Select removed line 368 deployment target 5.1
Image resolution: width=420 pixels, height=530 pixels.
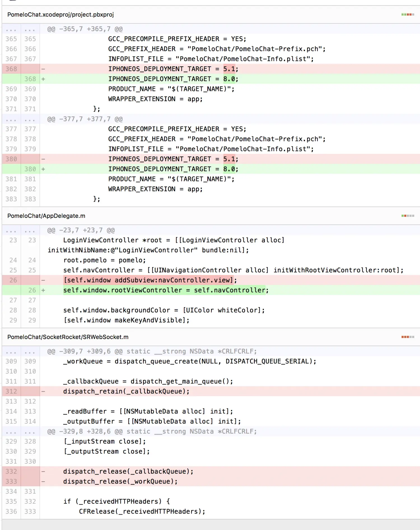(x=211, y=69)
